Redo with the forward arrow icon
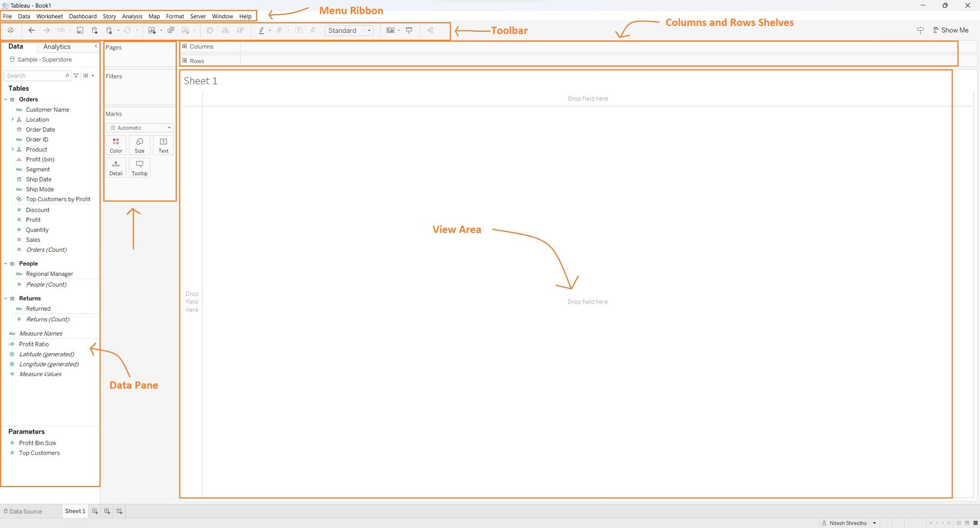 pos(47,30)
